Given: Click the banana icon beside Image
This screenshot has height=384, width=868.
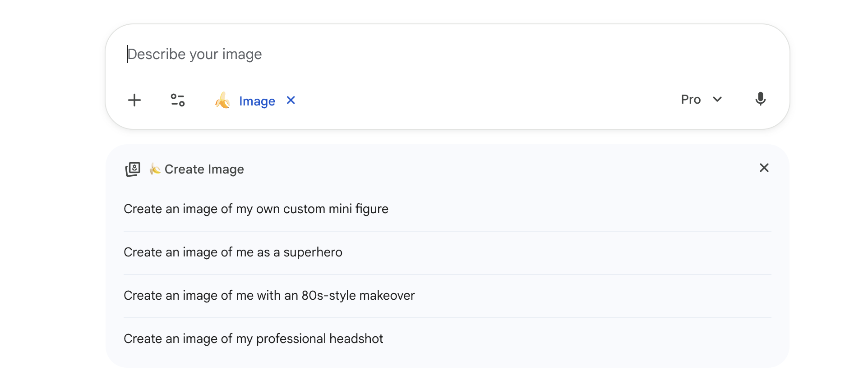Looking at the screenshot, I should click(x=222, y=101).
